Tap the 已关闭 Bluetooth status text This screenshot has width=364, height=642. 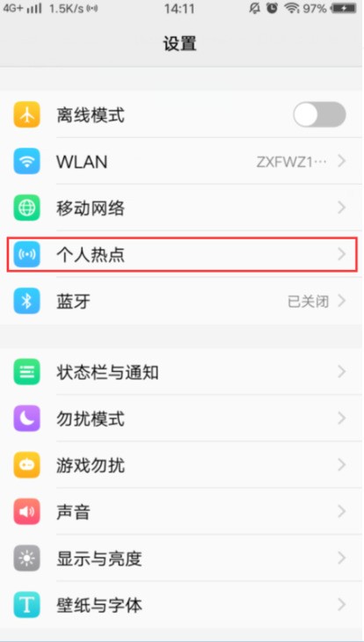click(x=309, y=302)
